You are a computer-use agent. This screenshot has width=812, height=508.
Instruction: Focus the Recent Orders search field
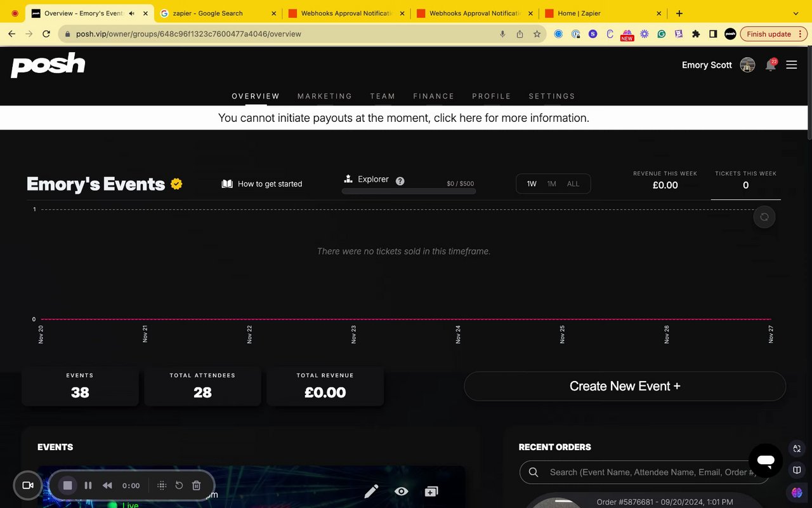pyautogui.click(x=645, y=472)
